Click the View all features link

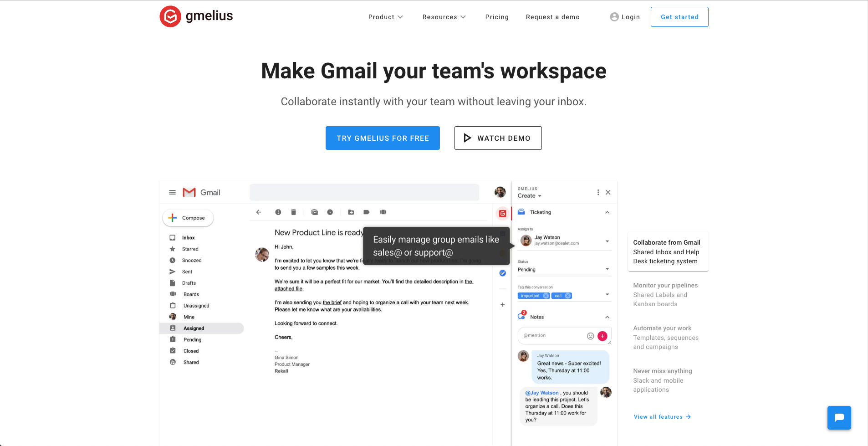(x=662, y=417)
